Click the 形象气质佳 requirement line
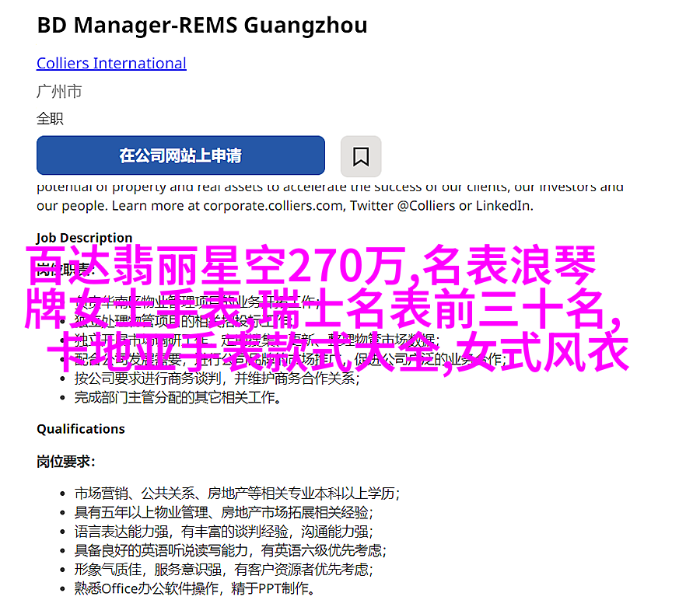 223,570
